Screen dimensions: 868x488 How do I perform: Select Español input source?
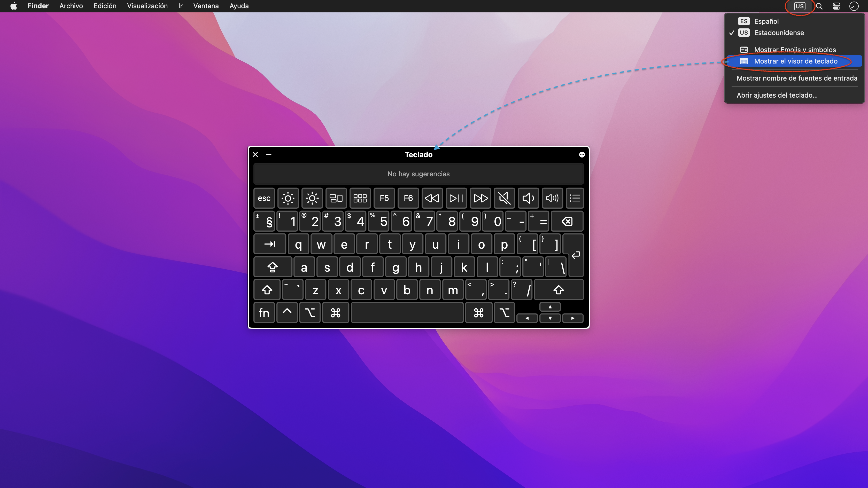[766, 21]
